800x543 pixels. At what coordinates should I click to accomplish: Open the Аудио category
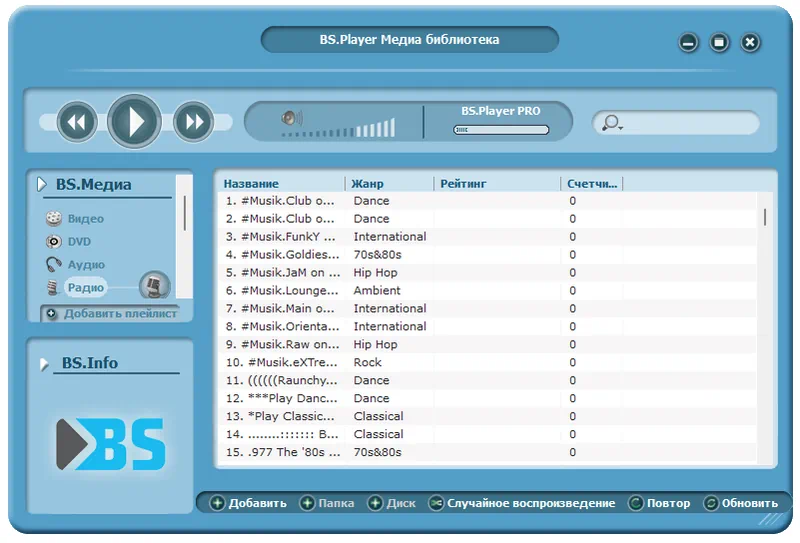click(86, 264)
